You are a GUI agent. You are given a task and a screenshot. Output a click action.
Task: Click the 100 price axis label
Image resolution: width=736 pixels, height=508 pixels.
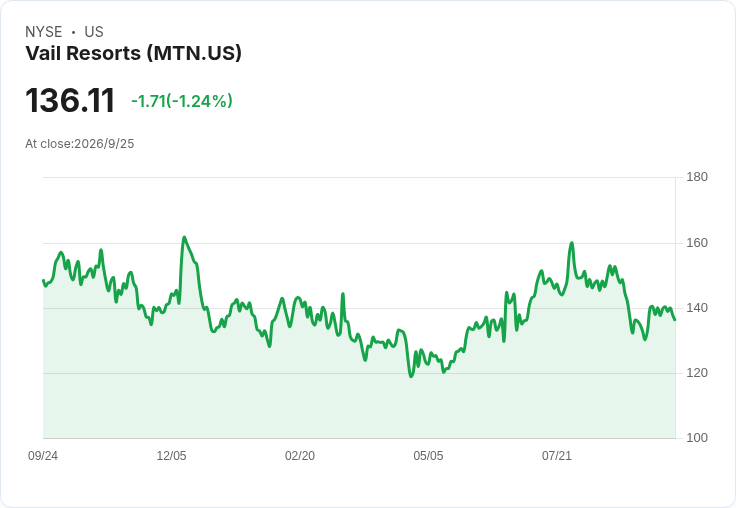tap(697, 438)
